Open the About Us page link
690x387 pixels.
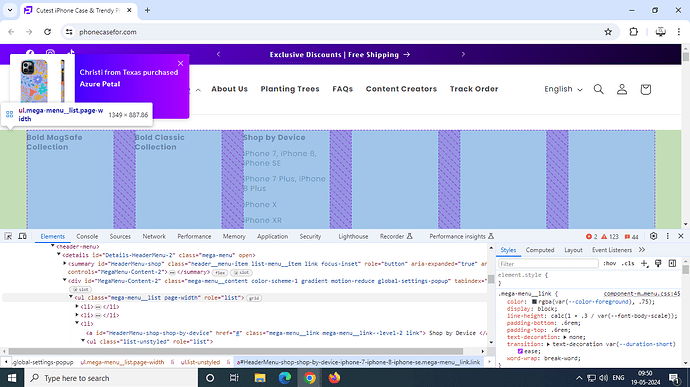[x=229, y=89]
